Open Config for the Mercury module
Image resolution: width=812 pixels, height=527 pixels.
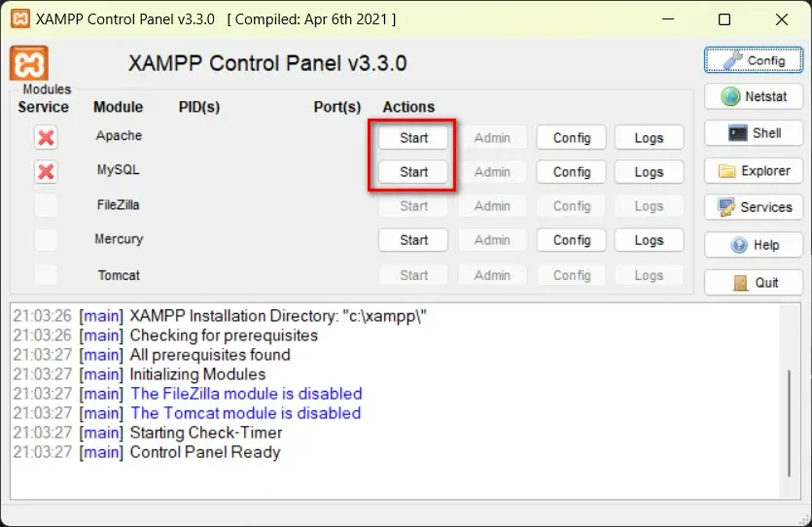pyautogui.click(x=571, y=240)
